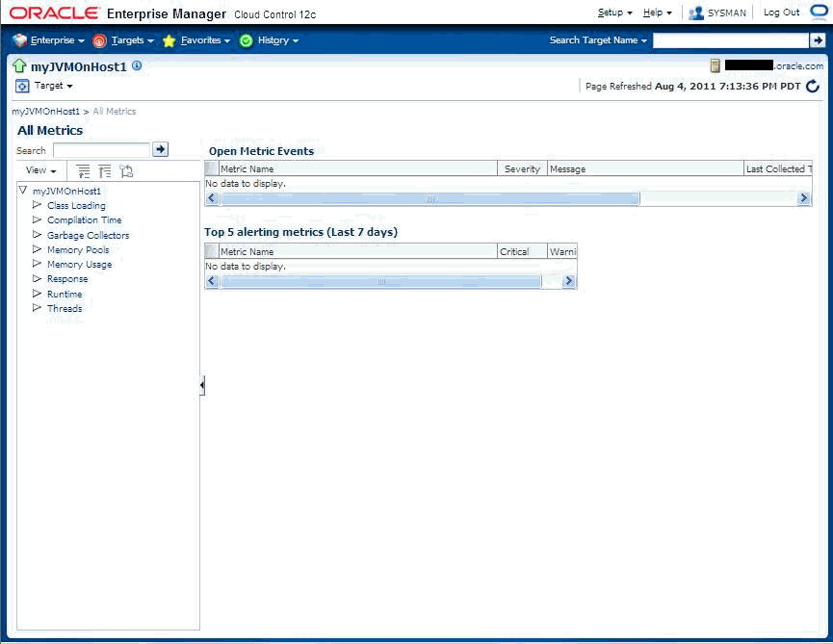Image resolution: width=833 pixels, height=644 pixels.
Task: Expand the Garbage Collectors node
Action: click(x=37, y=234)
